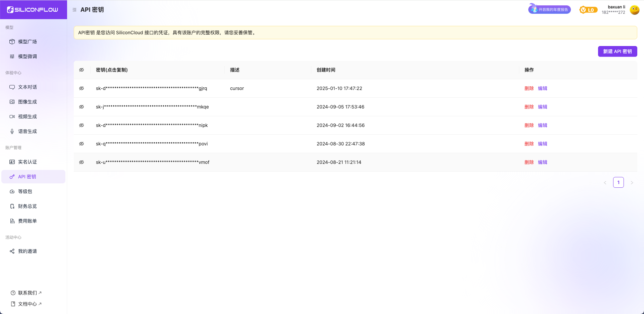Go to the next page arrow
Screen dimensions: 644x314
[632, 183]
